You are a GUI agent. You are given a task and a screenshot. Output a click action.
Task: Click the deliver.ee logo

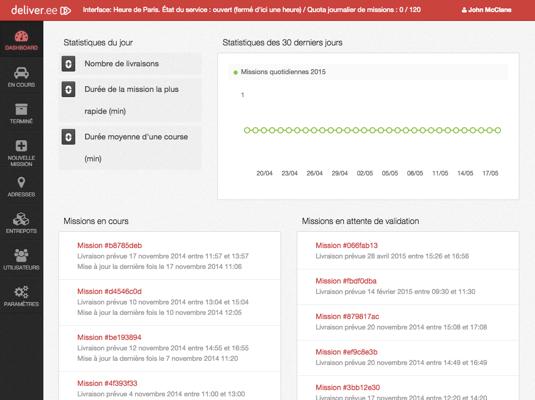click(x=41, y=10)
